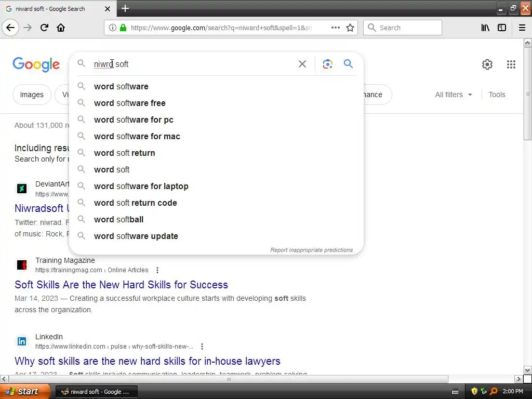Bookmark this page with the star
Viewport: 532px width, 399px height.
350,28
